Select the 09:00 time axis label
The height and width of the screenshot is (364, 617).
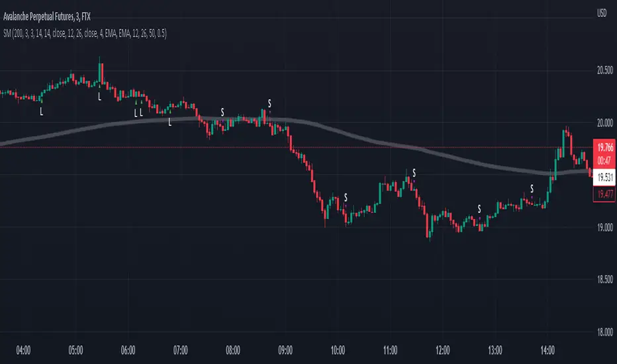click(285, 349)
